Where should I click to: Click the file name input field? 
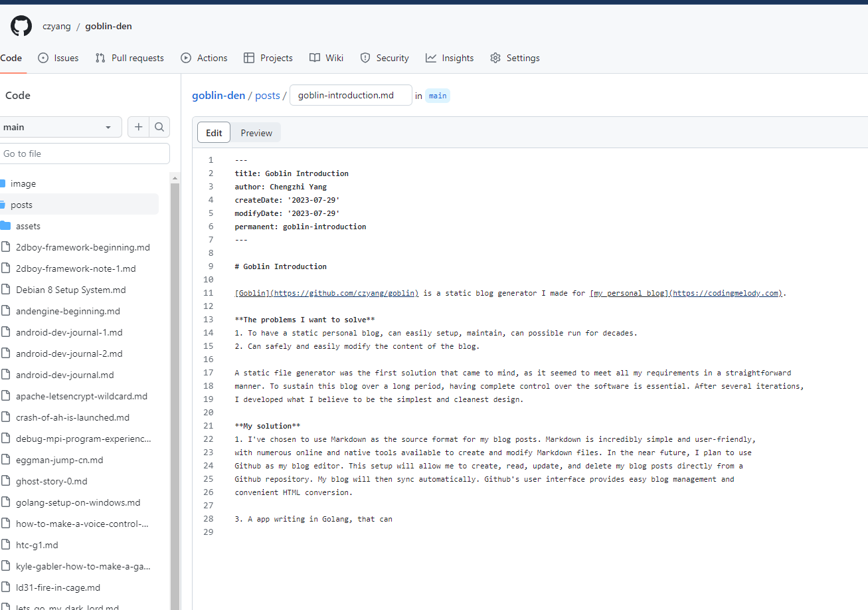tap(351, 95)
